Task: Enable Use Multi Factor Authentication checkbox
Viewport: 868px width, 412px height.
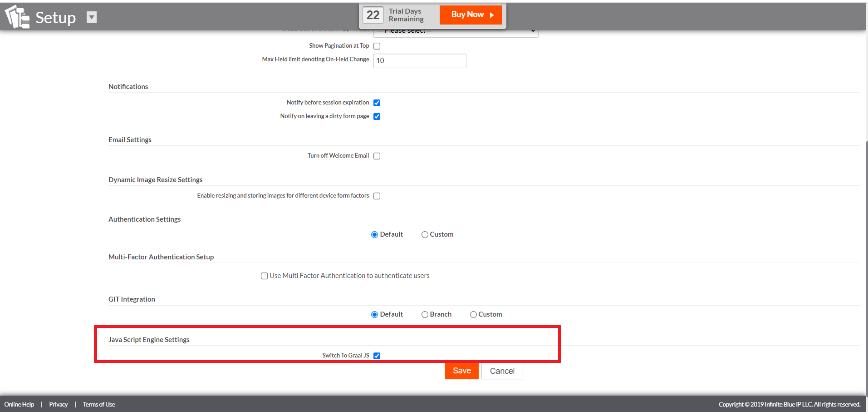Action: point(264,276)
